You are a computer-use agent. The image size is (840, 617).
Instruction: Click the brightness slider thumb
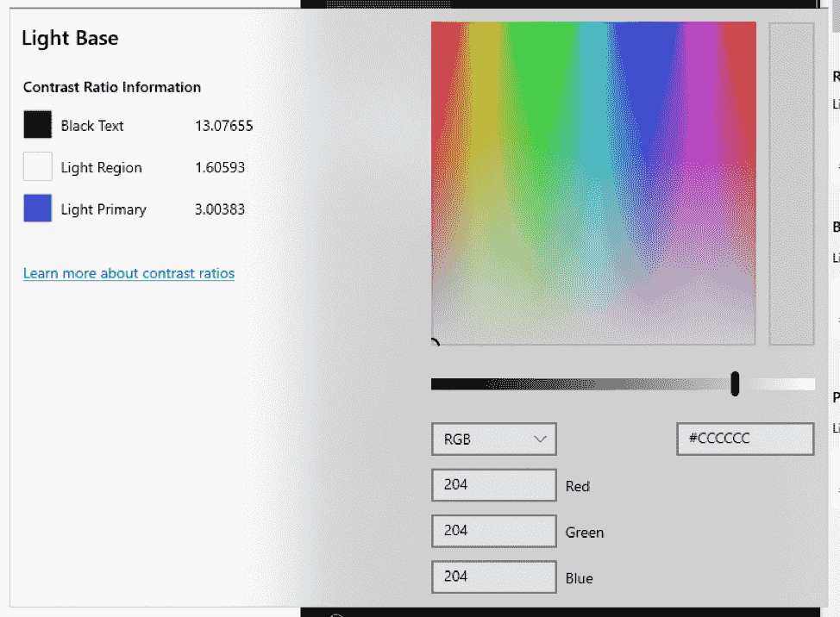coord(735,383)
